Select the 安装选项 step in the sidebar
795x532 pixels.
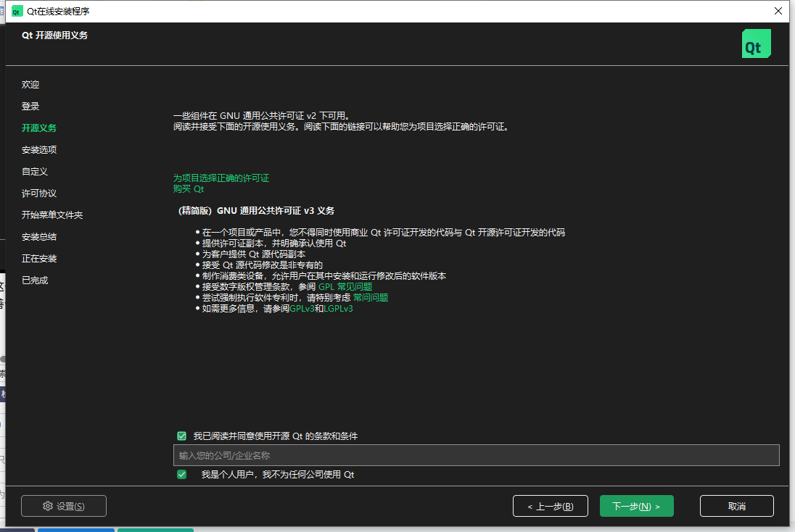(x=39, y=150)
